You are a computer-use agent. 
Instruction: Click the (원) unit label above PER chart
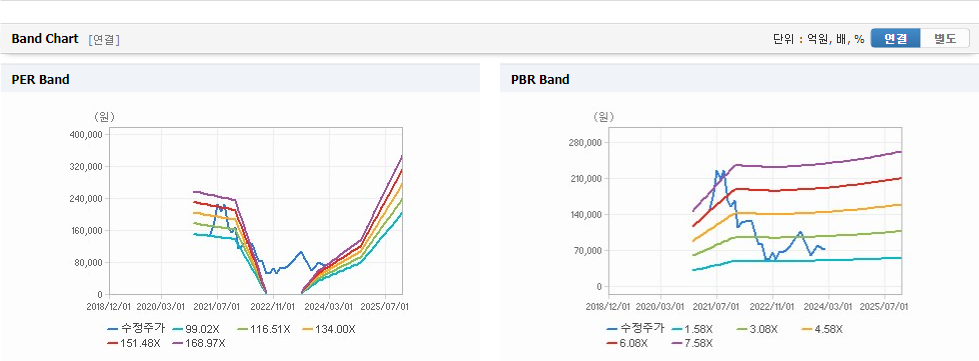[x=104, y=117]
